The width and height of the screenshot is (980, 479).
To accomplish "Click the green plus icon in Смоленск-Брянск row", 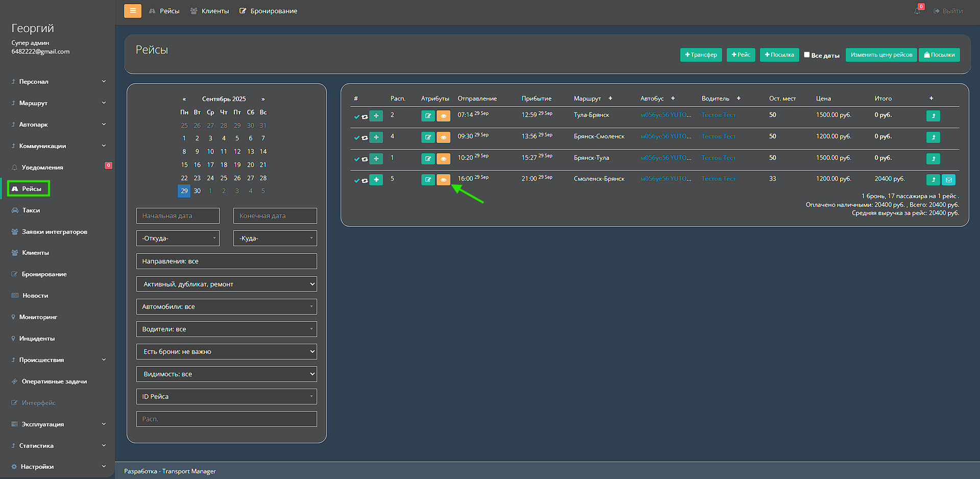I will (x=376, y=180).
